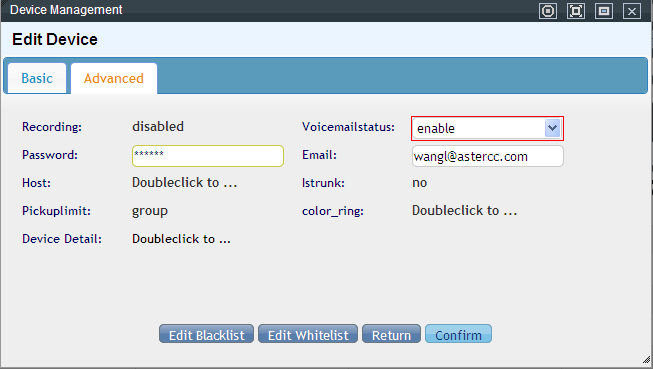Click the Edit Whitelist button

pyautogui.click(x=308, y=334)
